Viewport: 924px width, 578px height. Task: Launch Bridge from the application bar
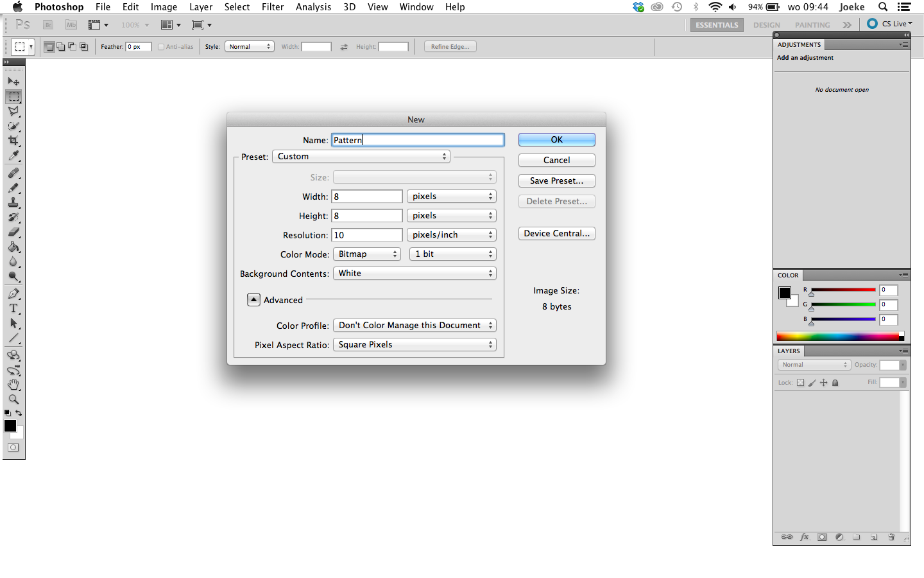point(48,25)
